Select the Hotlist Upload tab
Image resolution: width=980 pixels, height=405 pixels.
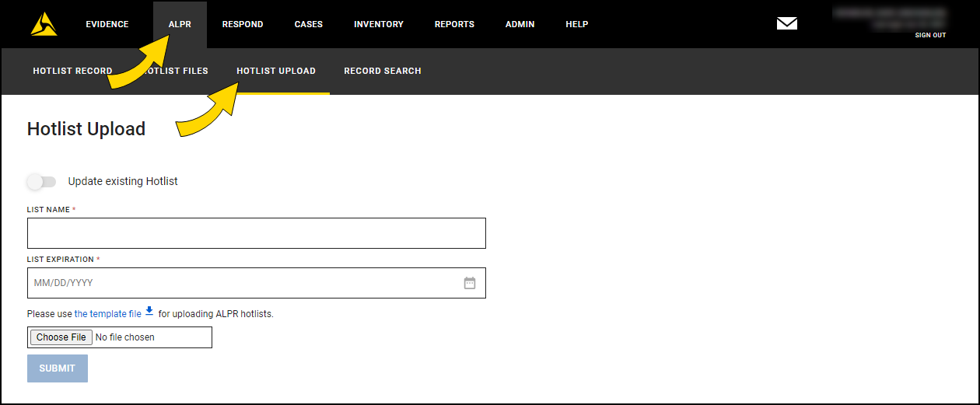tap(276, 71)
